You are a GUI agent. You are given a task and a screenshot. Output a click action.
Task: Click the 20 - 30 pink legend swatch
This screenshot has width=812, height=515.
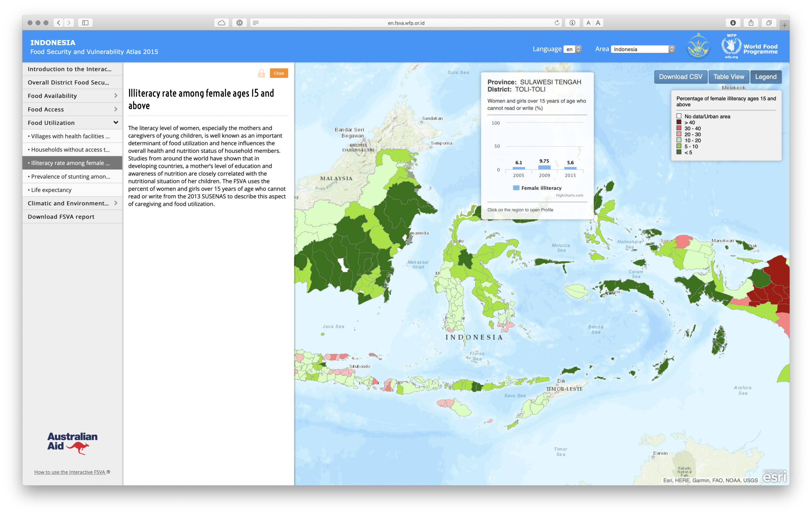(x=679, y=134)
